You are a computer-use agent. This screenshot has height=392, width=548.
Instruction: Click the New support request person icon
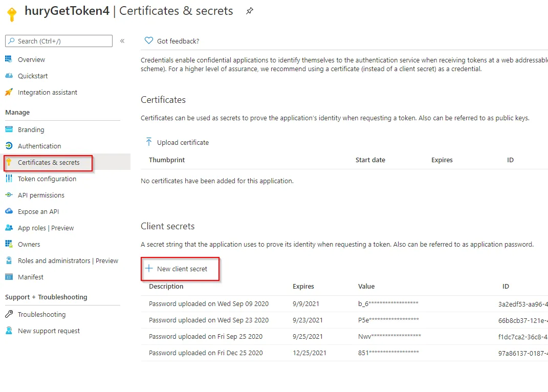click(9, 331)
